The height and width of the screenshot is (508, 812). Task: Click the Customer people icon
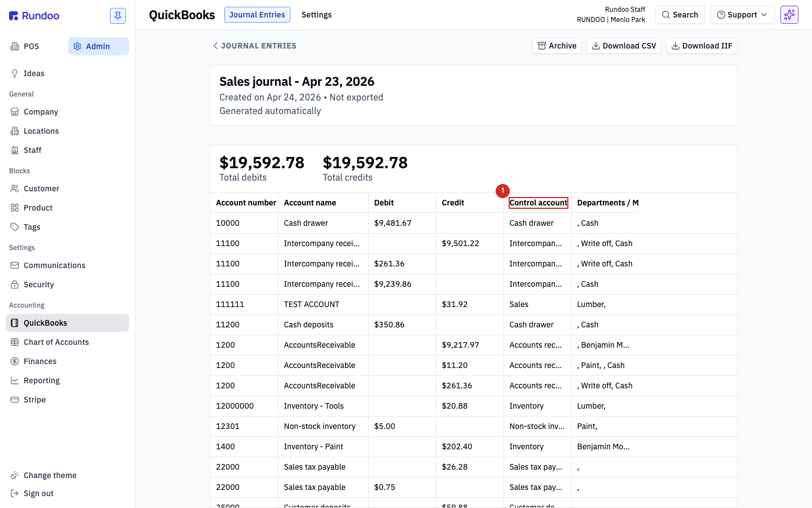click(15, 189)
